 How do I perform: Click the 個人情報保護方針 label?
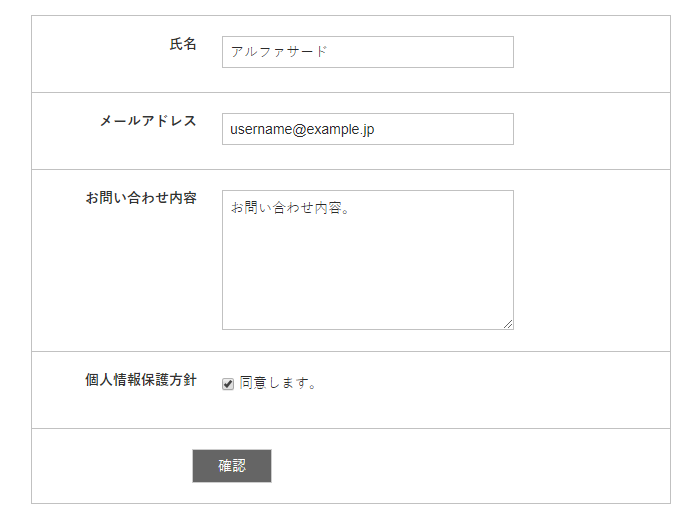pyautogui.click(x=141, y=380)
